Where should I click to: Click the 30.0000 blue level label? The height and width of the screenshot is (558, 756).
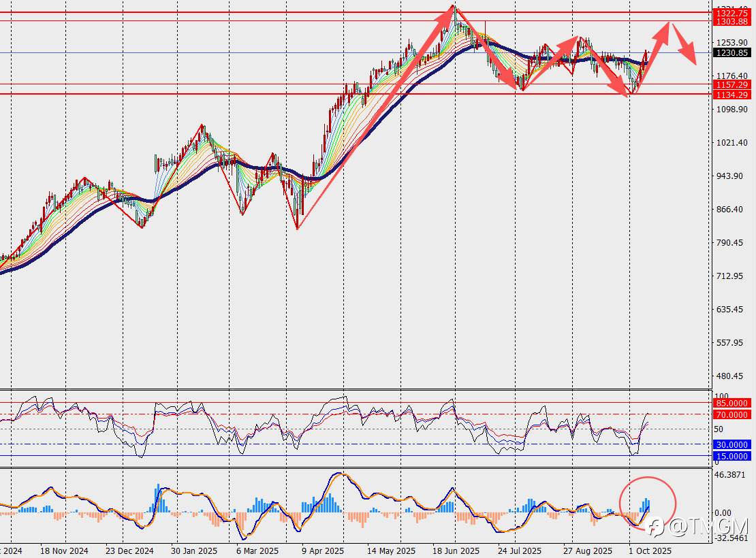pos(732,444)
